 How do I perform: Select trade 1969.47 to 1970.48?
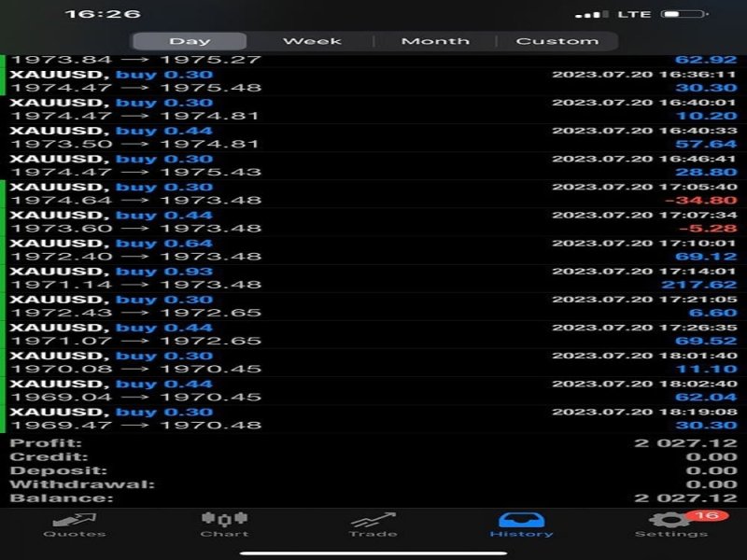[x=373, y=418]
